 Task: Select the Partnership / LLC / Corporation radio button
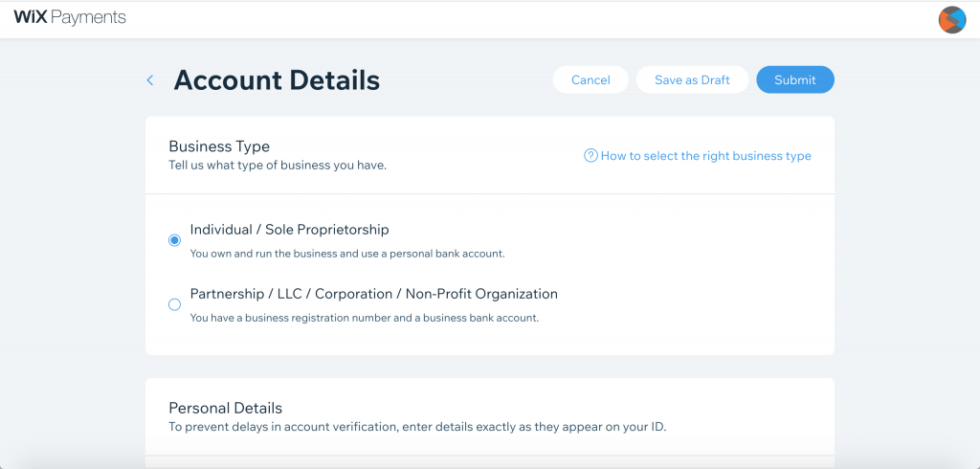tap(174, 304)
